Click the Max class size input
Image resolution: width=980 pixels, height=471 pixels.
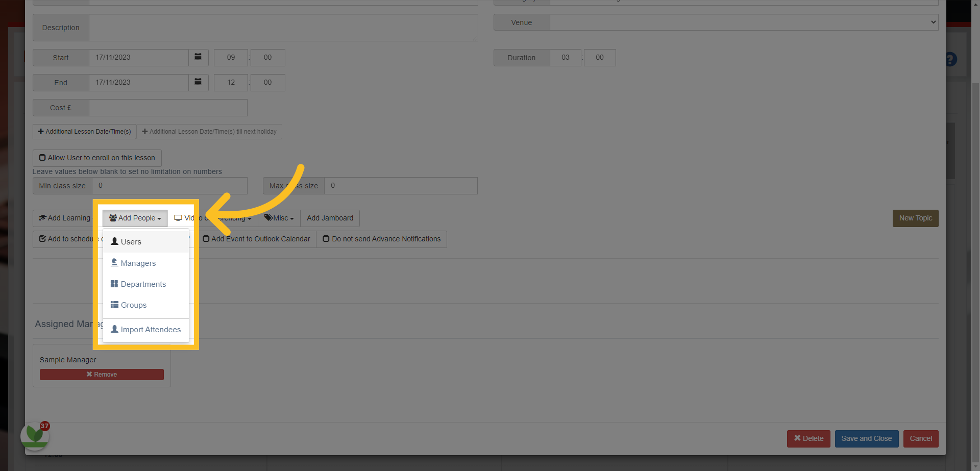click(x=401, y=186)
